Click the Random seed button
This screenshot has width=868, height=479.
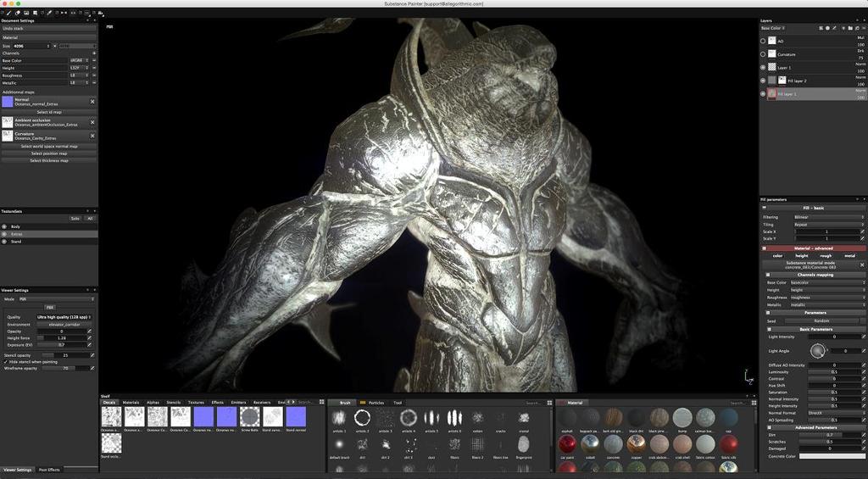click(x=821, y=321)
